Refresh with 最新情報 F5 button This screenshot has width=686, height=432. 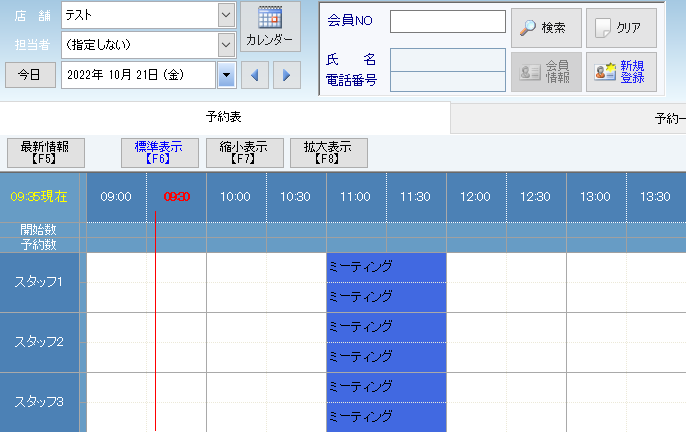pyautogui.click(x=45, y=152)
